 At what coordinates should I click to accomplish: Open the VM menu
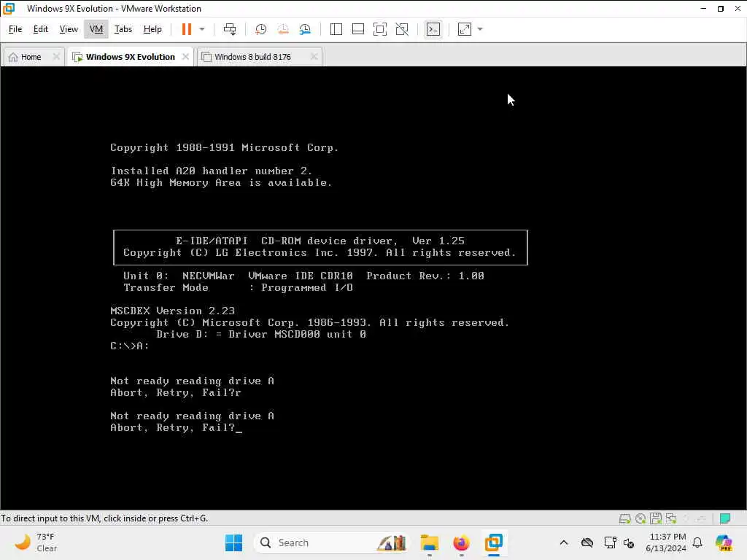(96, 29)
